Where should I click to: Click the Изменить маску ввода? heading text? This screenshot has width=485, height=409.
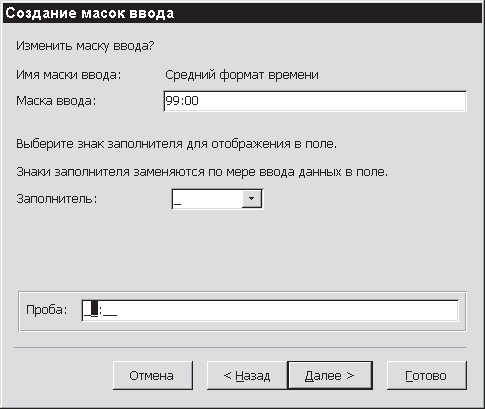pyautogui.click(x=85, y=46)
